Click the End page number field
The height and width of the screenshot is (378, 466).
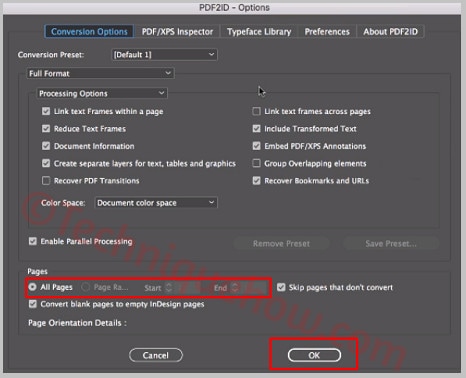(254, 287)
